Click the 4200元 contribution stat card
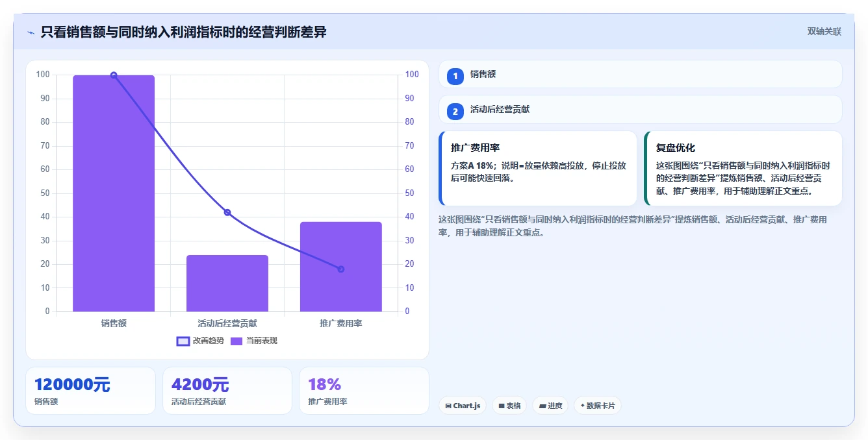Image resolution: width=868 pixels, height=440 pixels. 227,391
